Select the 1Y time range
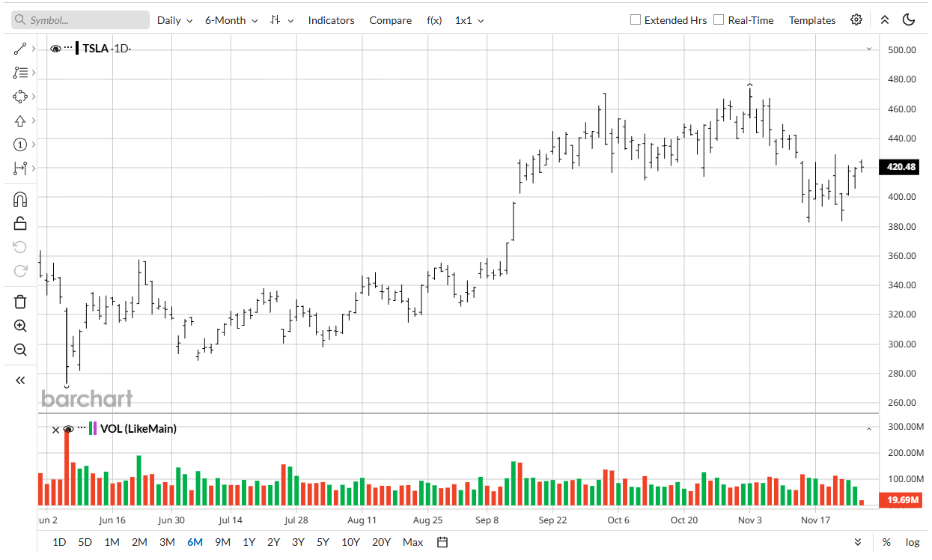 [x=249, y=542]
